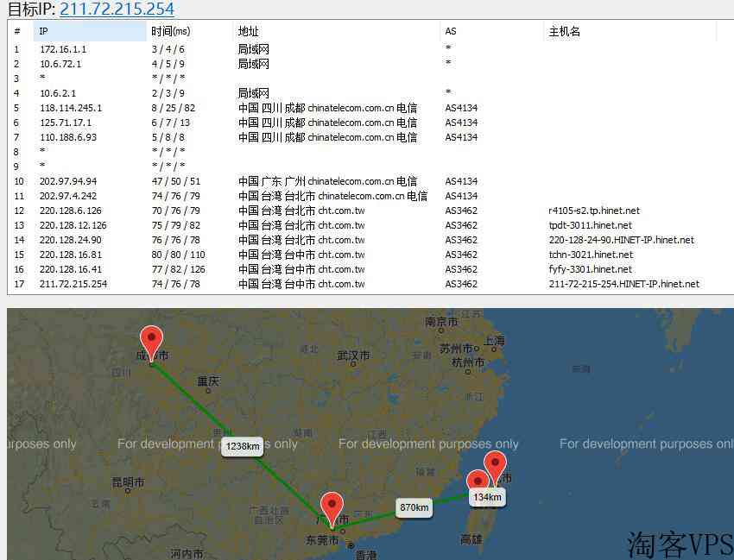Viewport: 734px width, 560px height.
Task: Click hostname r4105-s2.tp.hinet.net
Action: pos(594,211)
